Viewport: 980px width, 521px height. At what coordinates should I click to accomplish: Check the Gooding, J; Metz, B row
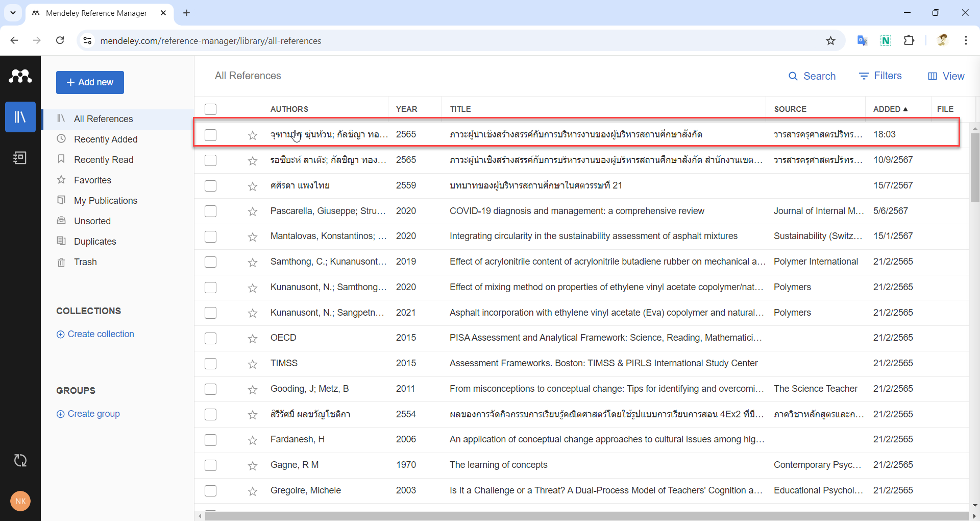click(210, 389)
